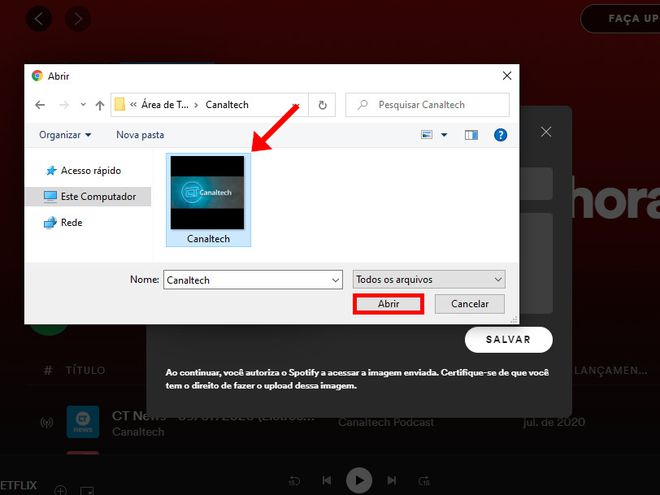Viewport: 660px width, 495px height.
Task: Click SALVAR in the Spotify dialog
Action: coord(508,340)
